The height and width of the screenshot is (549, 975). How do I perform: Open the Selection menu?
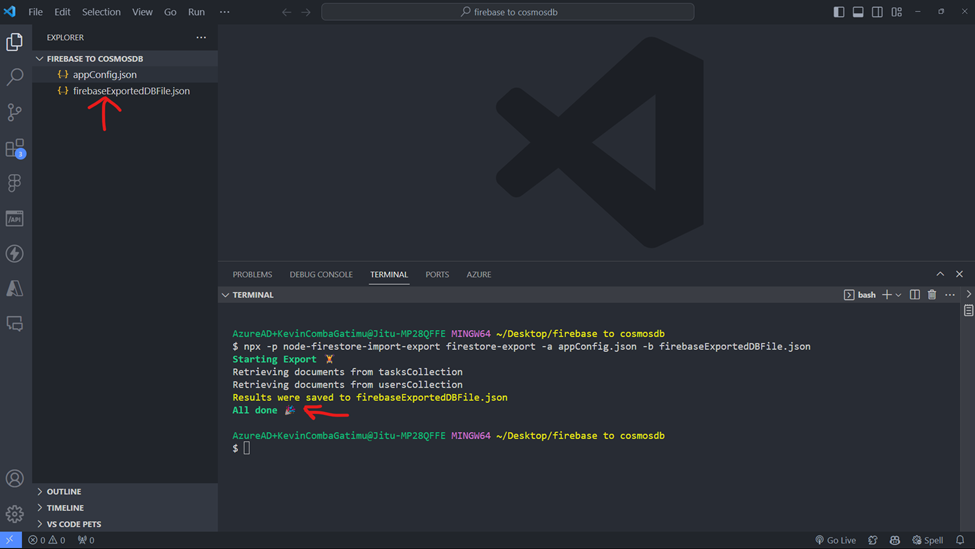pyautogui.click(x=101, y=12)
